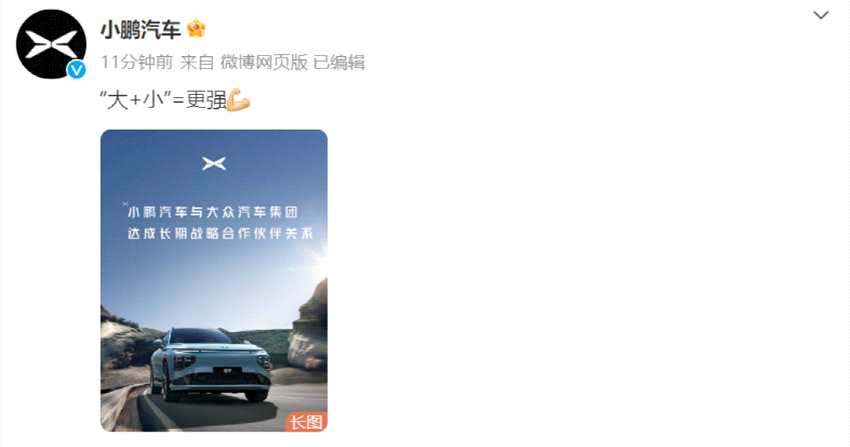850x447 pixels.
Task: Click the small x mark left of image headline
Action: (125, 204)
